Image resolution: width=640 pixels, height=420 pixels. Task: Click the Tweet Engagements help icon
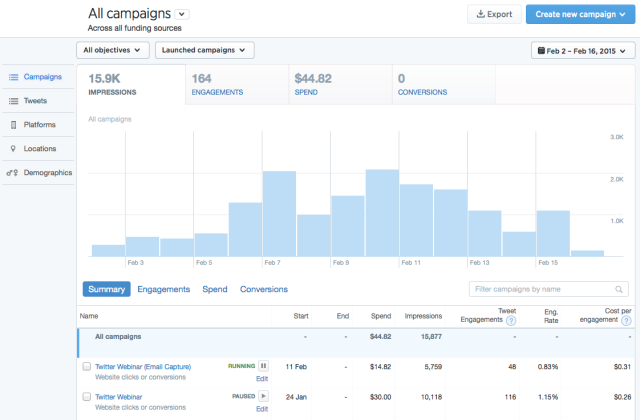pyautogui.click(x=511, y=321)
